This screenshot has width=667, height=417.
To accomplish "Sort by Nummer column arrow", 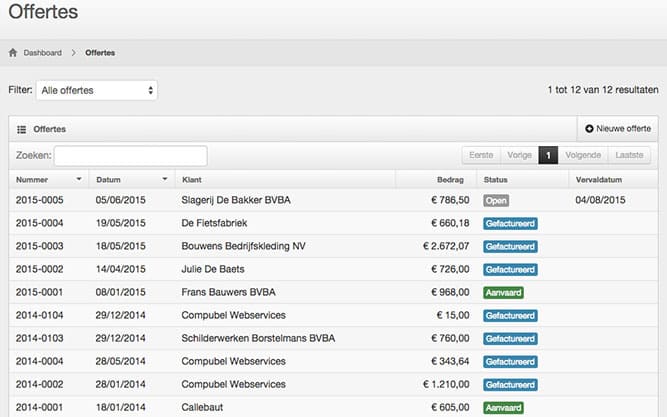I will coord(78,180).
